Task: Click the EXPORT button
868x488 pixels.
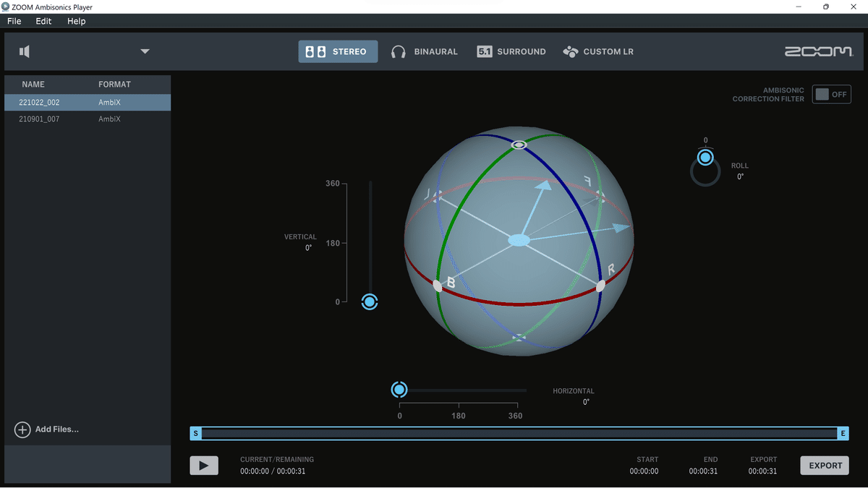Action: 825,466
